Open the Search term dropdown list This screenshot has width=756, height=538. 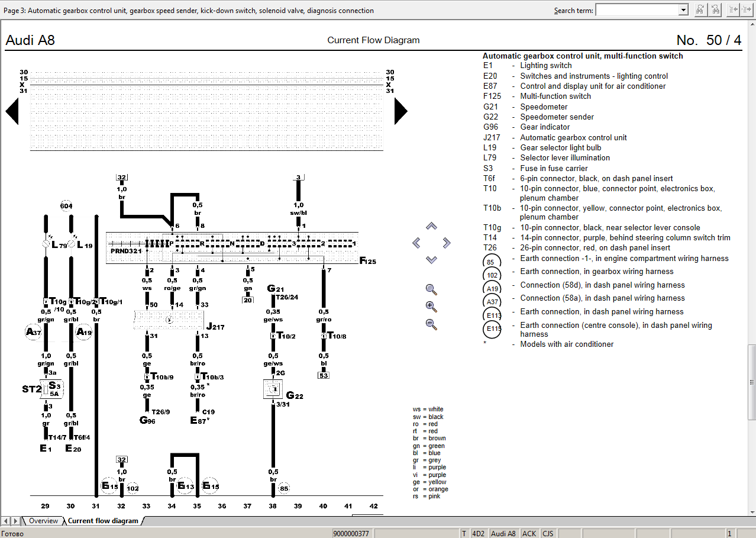coord(683,10)
